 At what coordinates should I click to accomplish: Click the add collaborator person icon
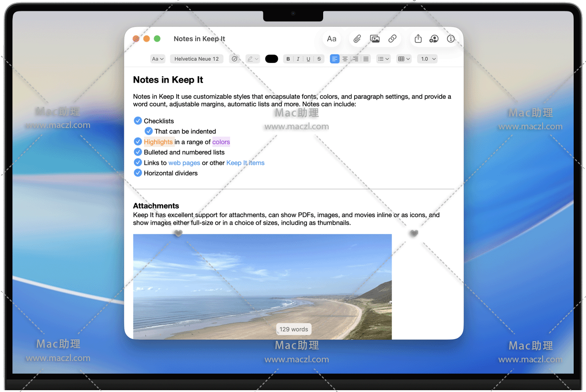(434, 39)
